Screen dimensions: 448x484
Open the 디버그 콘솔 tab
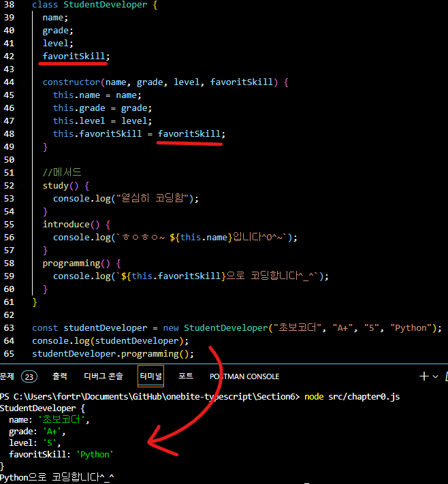tap(103, 376)
